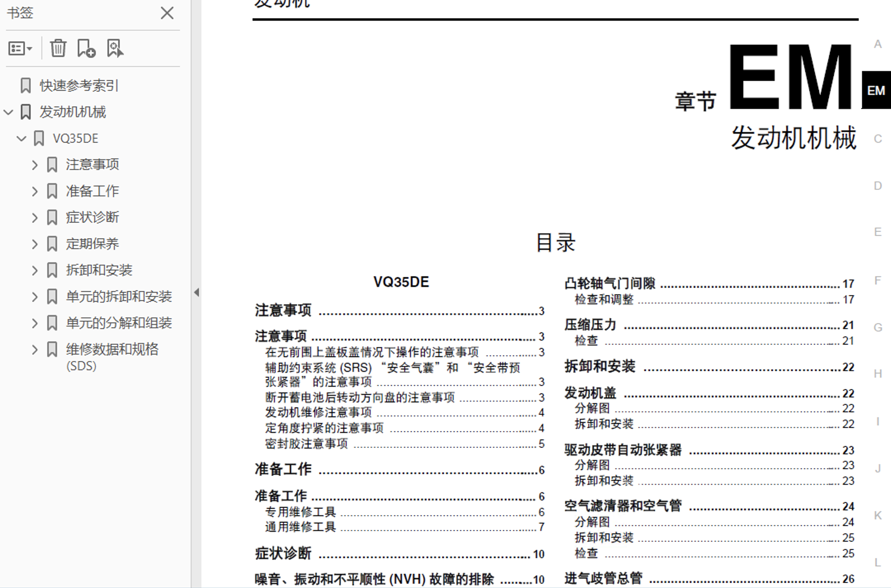
Task: Jump to section D index tab
Action: [x=878, y=186]
